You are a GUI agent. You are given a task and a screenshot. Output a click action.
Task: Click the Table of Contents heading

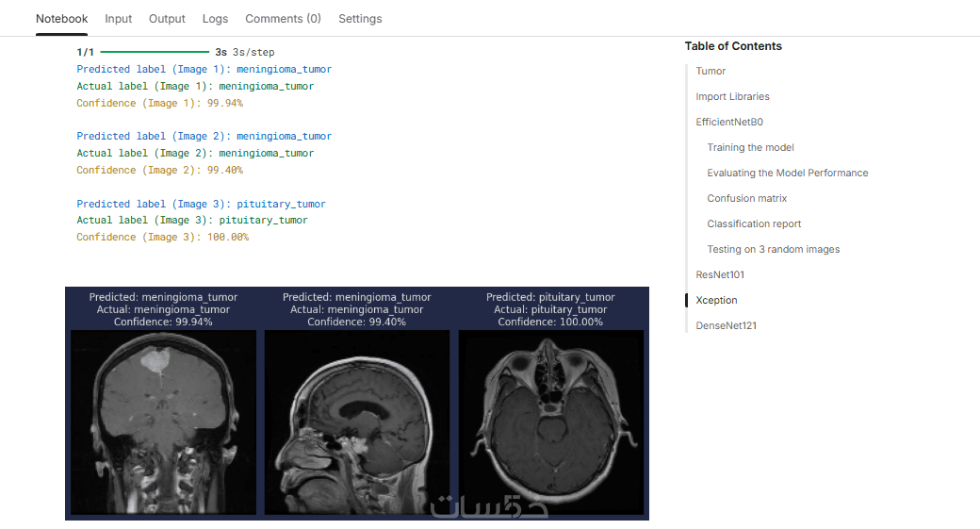pyautogui.click(x=733, y=46)
